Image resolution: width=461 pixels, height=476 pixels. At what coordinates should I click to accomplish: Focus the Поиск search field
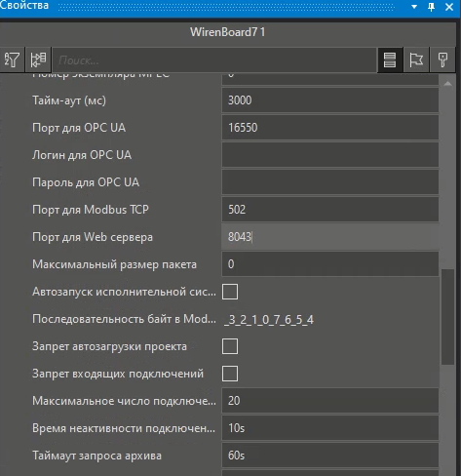214,60
